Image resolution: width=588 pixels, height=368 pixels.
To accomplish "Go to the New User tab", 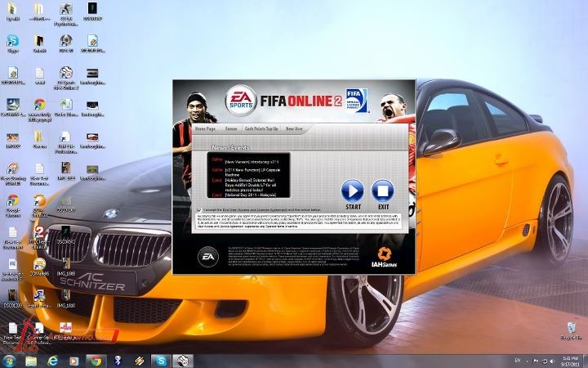I will 294,129.
